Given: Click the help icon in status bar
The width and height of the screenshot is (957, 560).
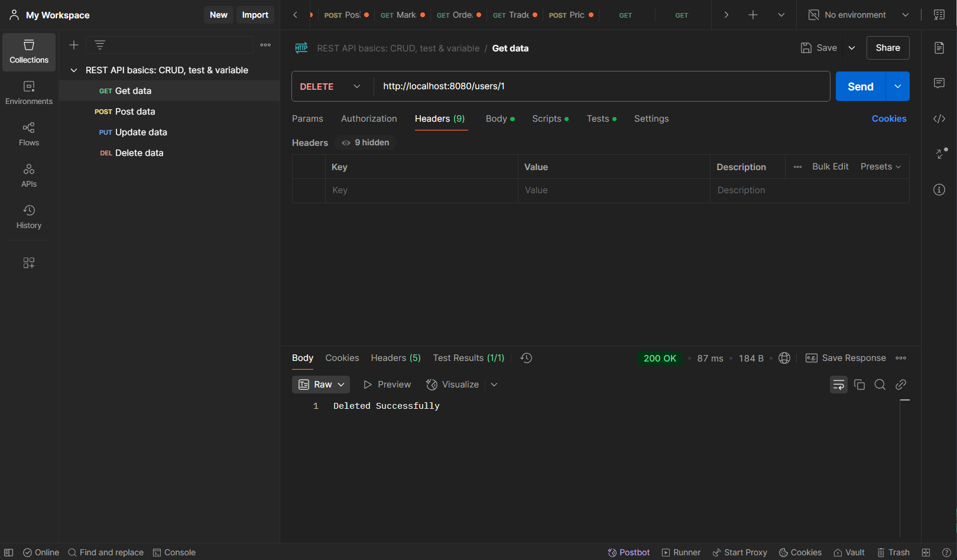Looking at the screenshot, I should click(946, 552).
